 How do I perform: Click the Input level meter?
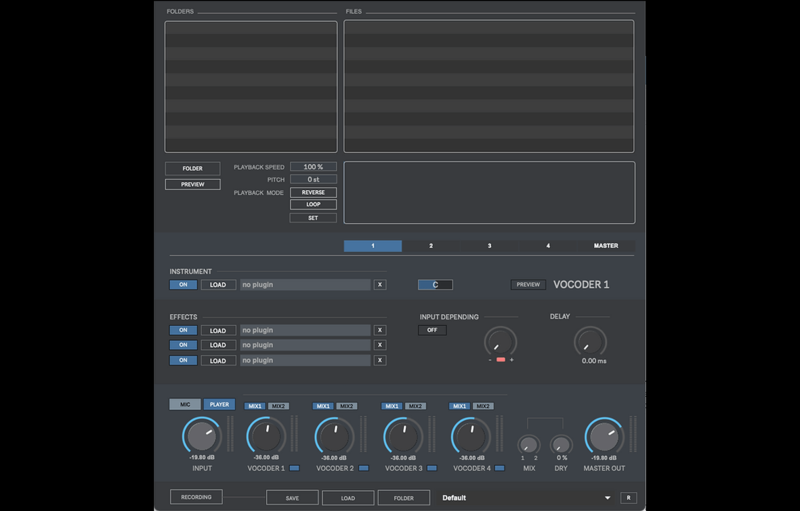230,433
